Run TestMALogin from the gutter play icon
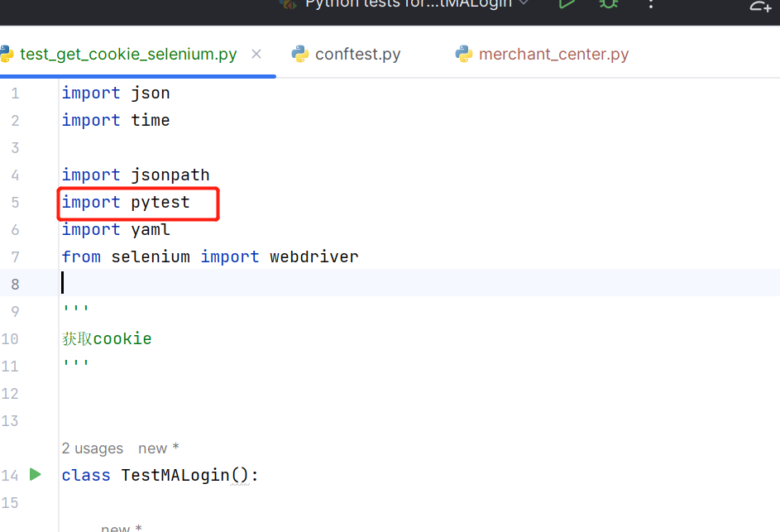Viewport: 780px width, 532px height. click(36, 474)
